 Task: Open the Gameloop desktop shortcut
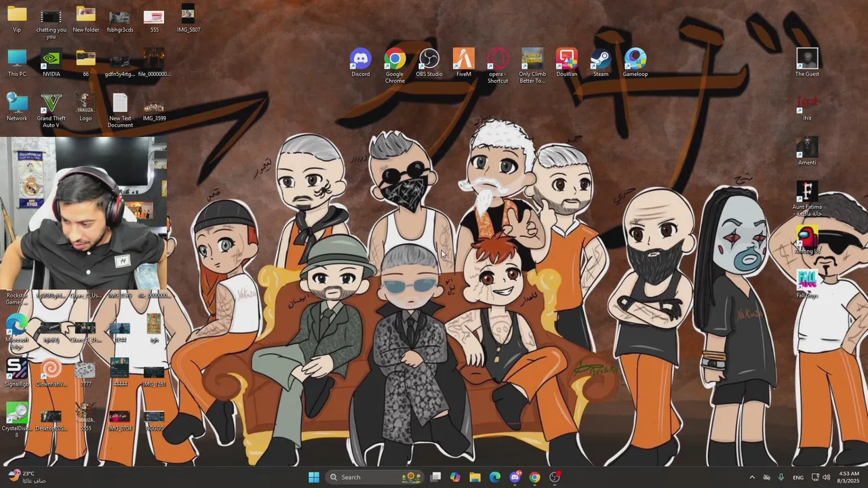click(x=635, y=62)
